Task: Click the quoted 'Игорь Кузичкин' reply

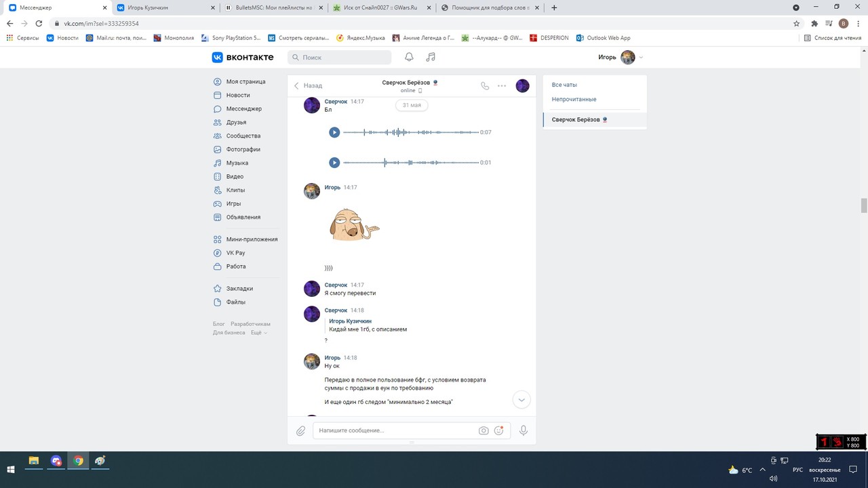Action: tap(368, 325)
